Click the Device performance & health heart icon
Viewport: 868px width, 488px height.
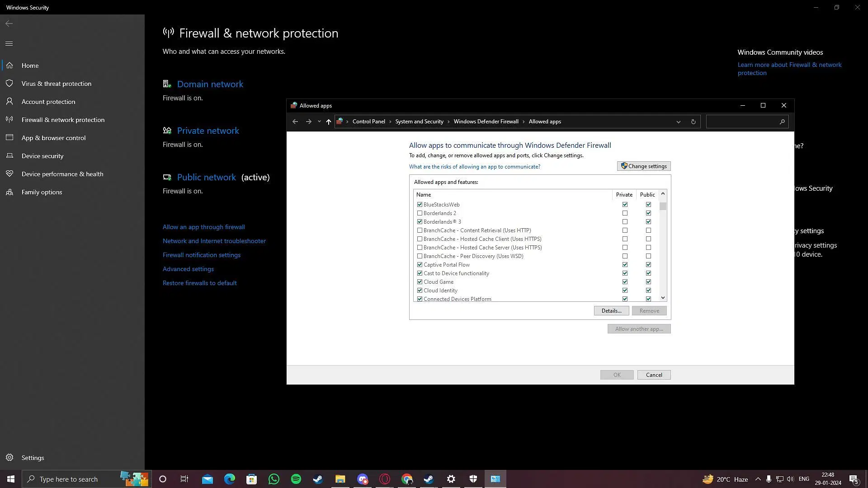coord(9,174)
